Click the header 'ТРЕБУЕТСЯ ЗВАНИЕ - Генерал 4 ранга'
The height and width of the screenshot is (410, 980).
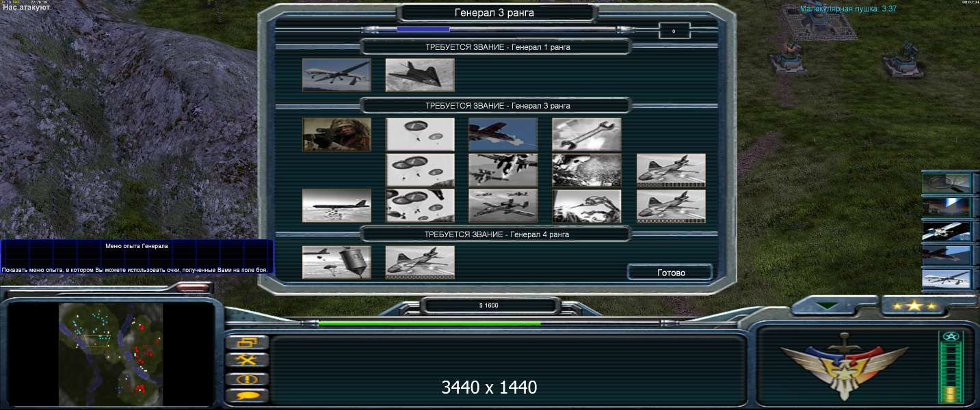pos(497,234)
